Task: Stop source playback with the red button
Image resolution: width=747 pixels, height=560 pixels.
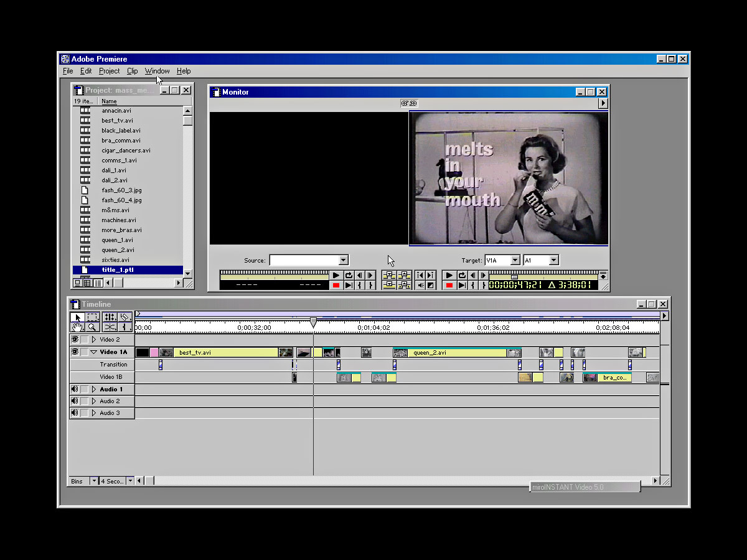Action: click(336, 286)
